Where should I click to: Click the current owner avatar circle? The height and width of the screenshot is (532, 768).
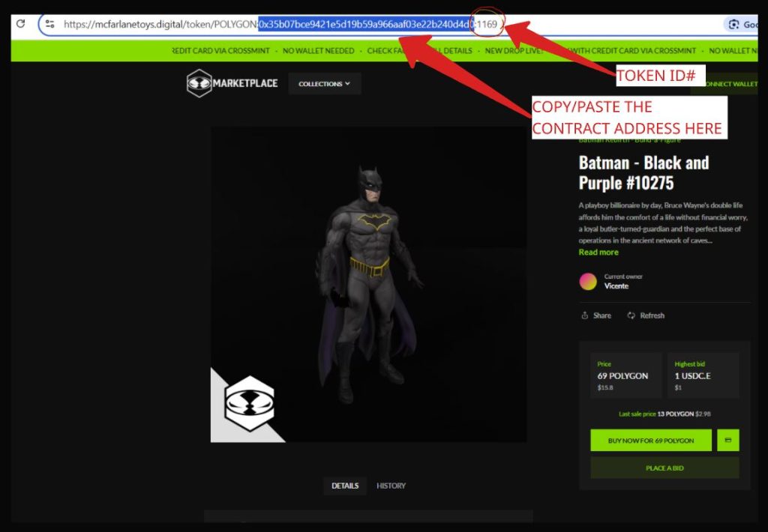(588, 282)
